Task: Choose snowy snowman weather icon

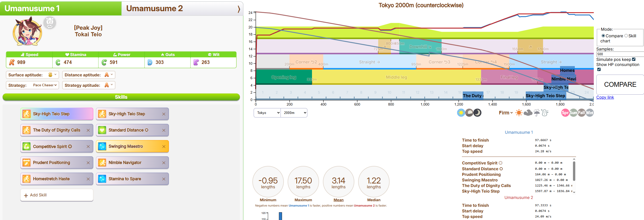Action: click(545, 113)
